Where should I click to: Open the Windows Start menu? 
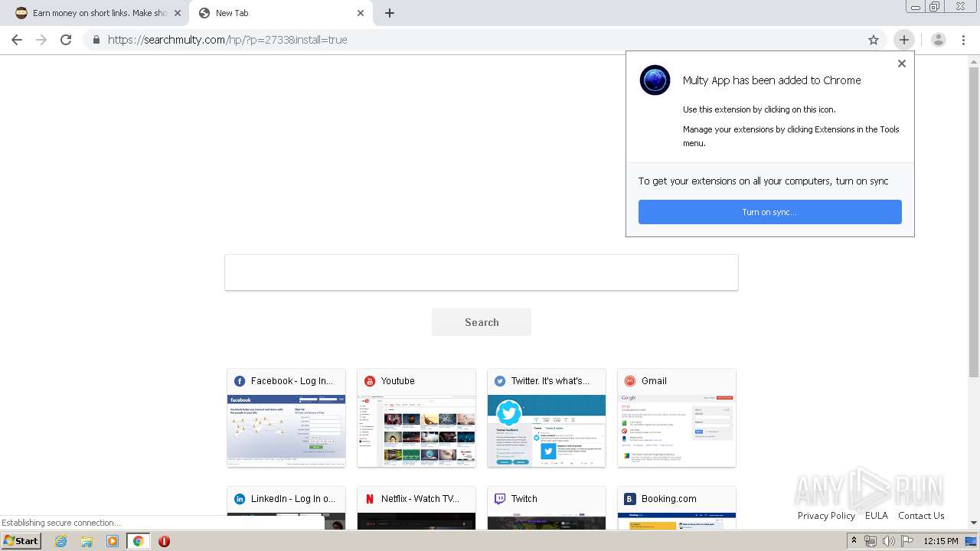tap(21, 541)
